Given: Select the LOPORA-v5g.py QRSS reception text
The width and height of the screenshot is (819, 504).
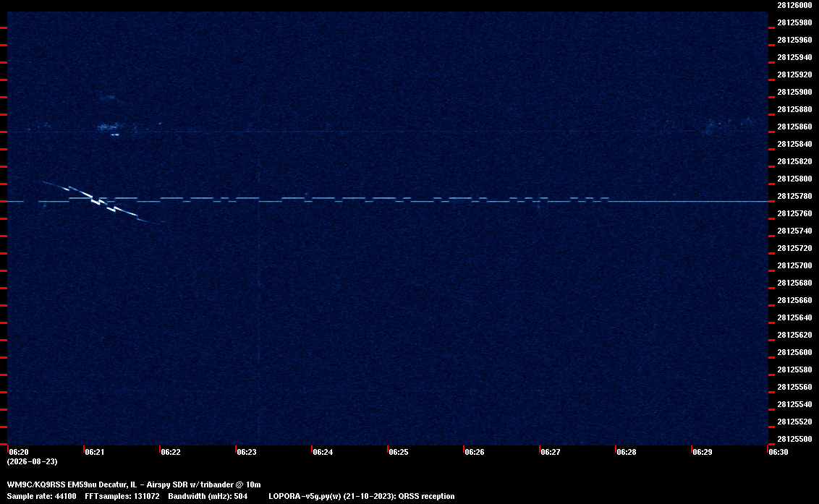Looking at the screenshot, I should coord(362,496).
